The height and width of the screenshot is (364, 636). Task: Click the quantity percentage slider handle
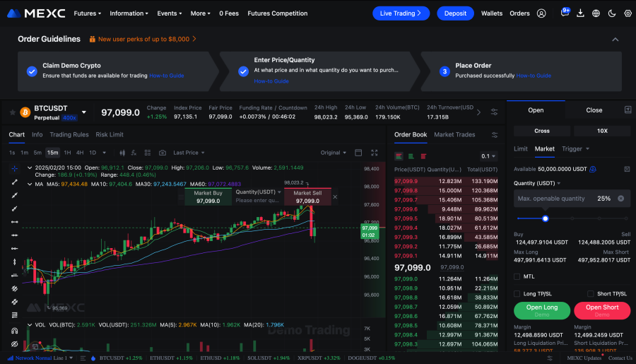[x=545, y=218]
